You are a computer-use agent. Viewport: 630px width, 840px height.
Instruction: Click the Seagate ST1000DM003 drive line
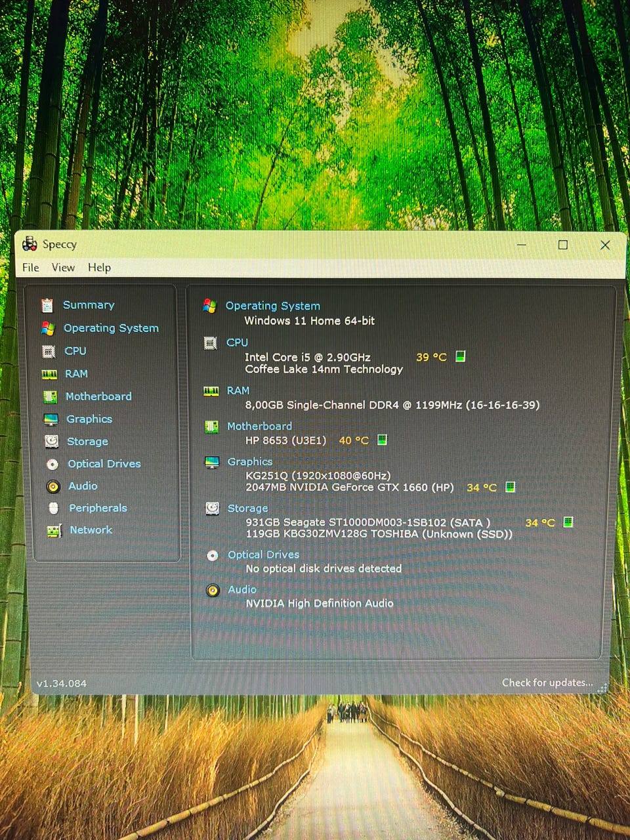pos(368,523)
